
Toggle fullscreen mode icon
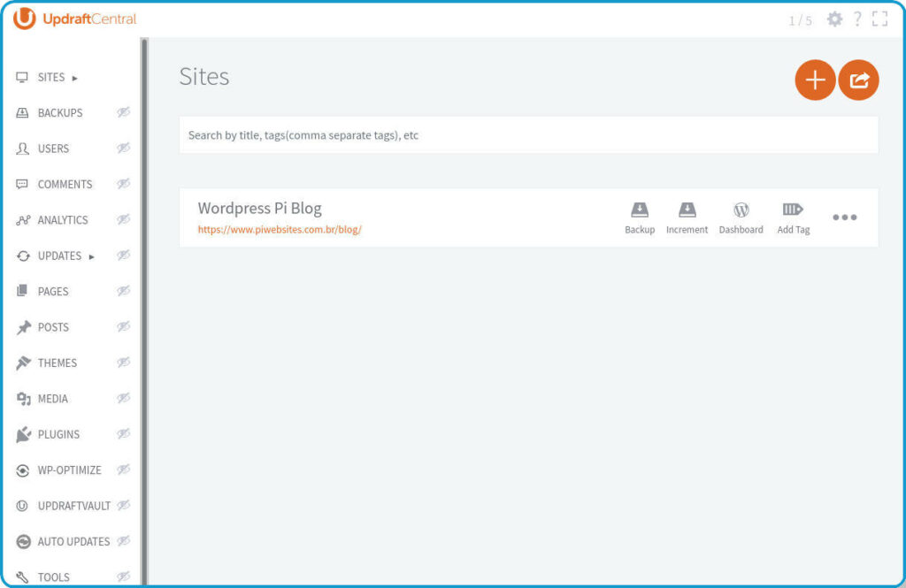879,19
